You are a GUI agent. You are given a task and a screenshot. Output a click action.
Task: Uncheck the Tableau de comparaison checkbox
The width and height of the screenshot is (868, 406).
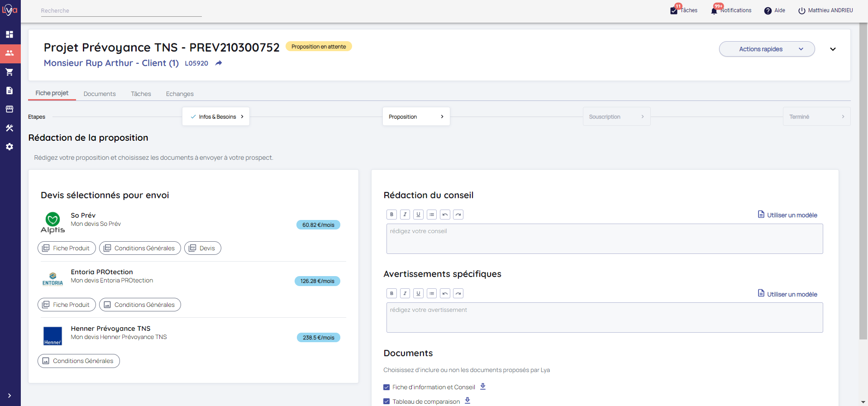[x=386, y=401]
